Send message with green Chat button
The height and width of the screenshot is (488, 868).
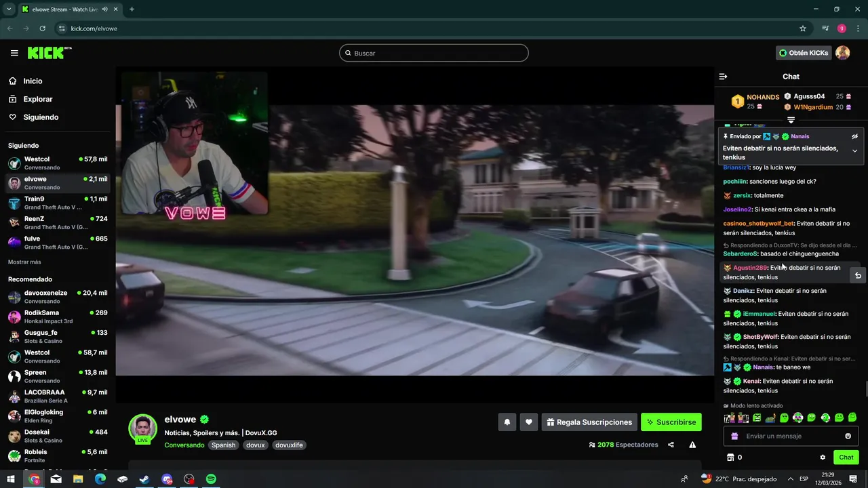[846, 457]
